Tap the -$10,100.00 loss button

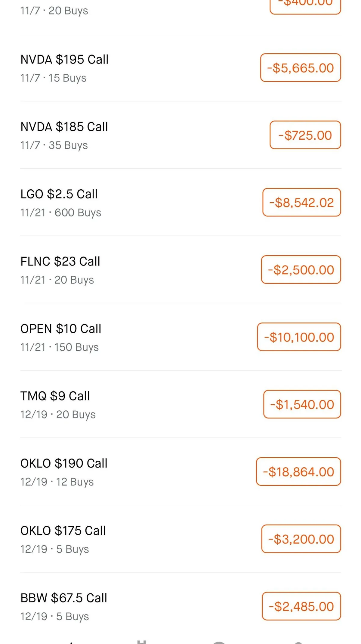coord(299,337)
